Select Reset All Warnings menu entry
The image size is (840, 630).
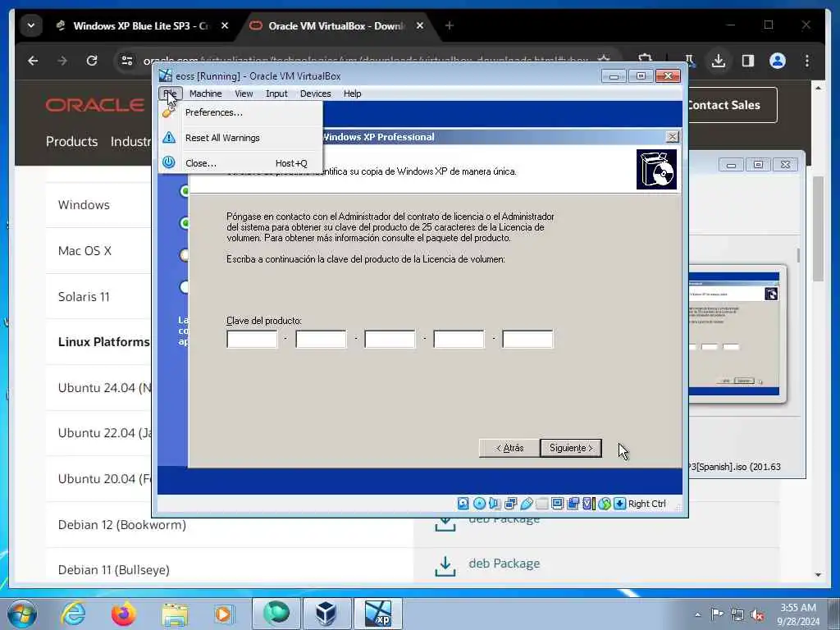pos(240,138)
